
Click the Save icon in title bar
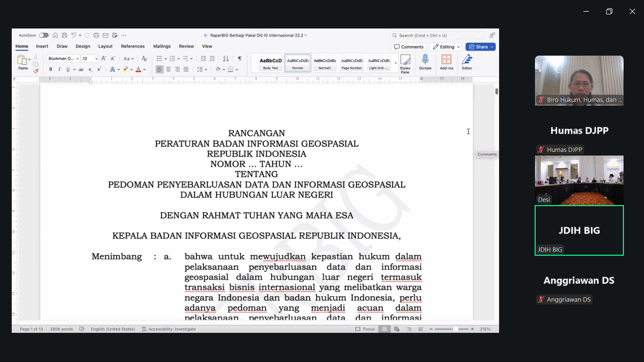64,35
